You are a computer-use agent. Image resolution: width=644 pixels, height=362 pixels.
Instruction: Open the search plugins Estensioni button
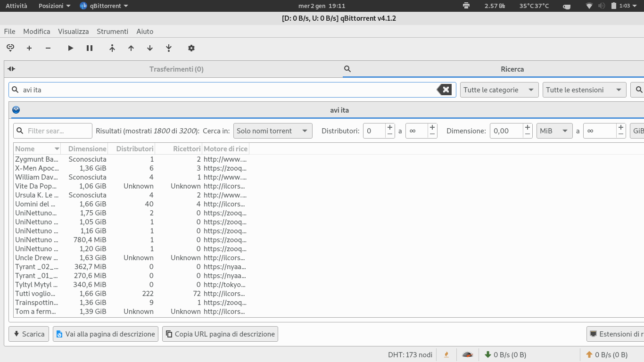[615, 334]
